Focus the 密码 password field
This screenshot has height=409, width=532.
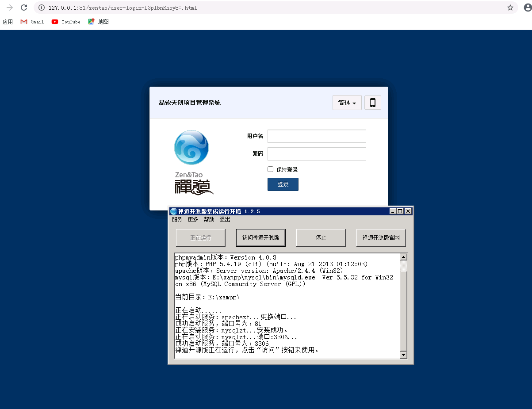(317, 154)
